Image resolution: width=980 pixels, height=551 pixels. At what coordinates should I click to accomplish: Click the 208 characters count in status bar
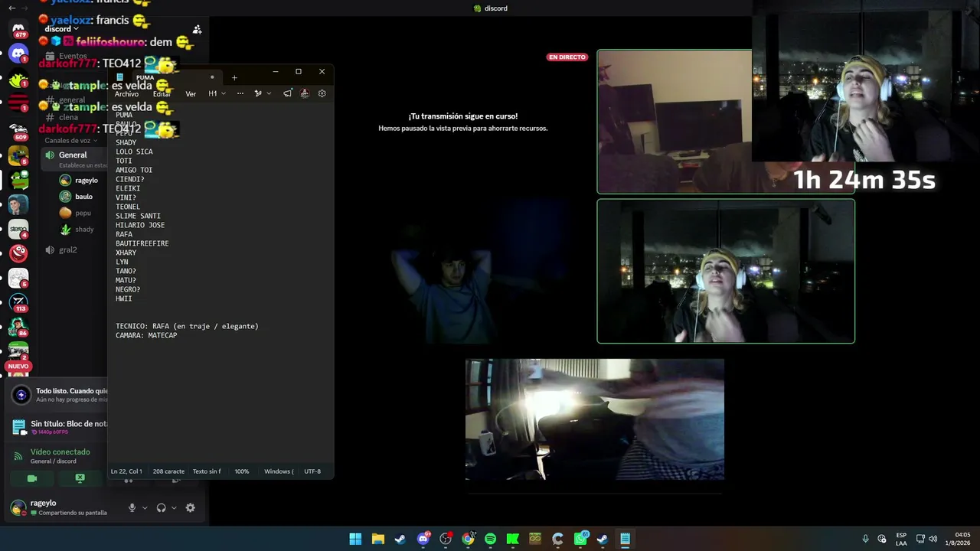(168, 471)
